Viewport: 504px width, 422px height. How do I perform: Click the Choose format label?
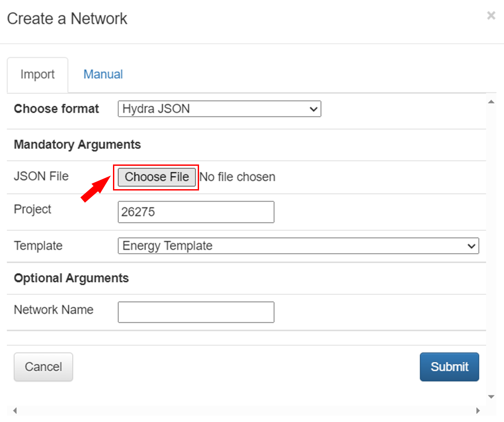[56, 109]
